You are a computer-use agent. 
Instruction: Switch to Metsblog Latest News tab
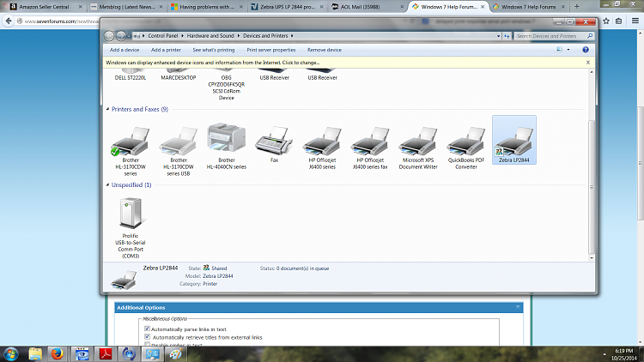tap(127, 7)
